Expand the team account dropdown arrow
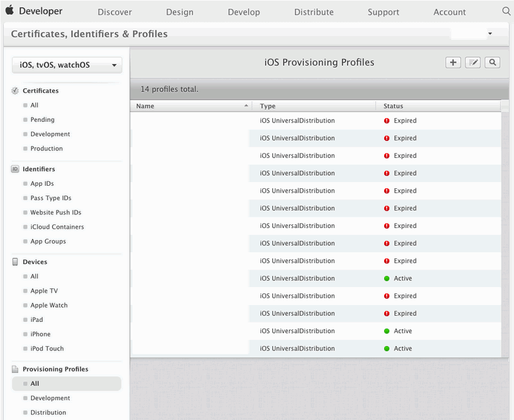 pos(490,34)
